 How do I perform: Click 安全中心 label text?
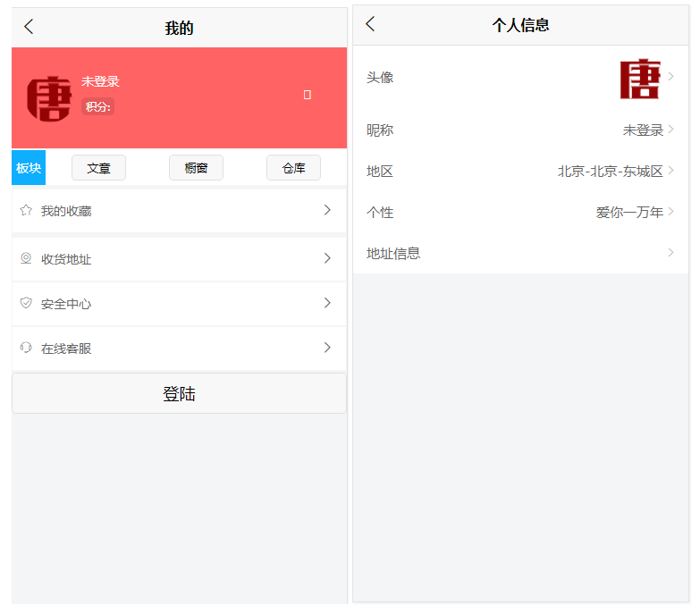click(x=66, y=304)
